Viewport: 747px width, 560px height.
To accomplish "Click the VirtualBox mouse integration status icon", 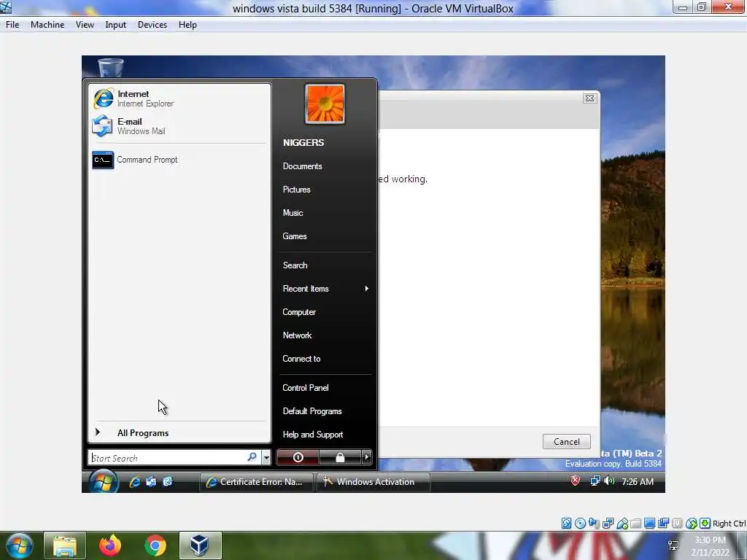I will pyautogui.click(x=692, y=524).
